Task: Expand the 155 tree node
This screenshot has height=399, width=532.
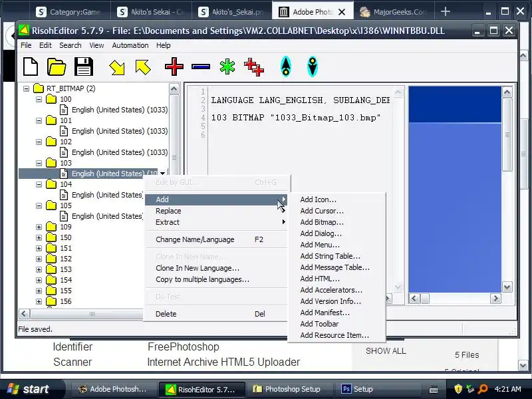Action: tap(39, 291)
